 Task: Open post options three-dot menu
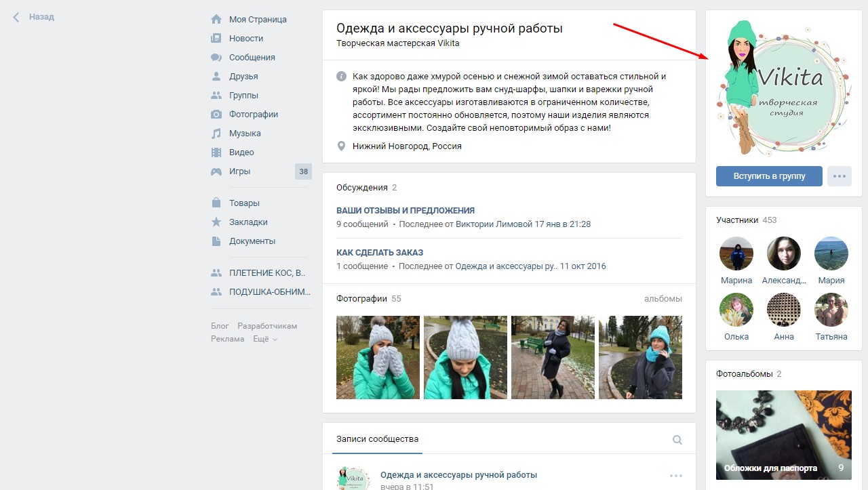click(x=676, y=475)
